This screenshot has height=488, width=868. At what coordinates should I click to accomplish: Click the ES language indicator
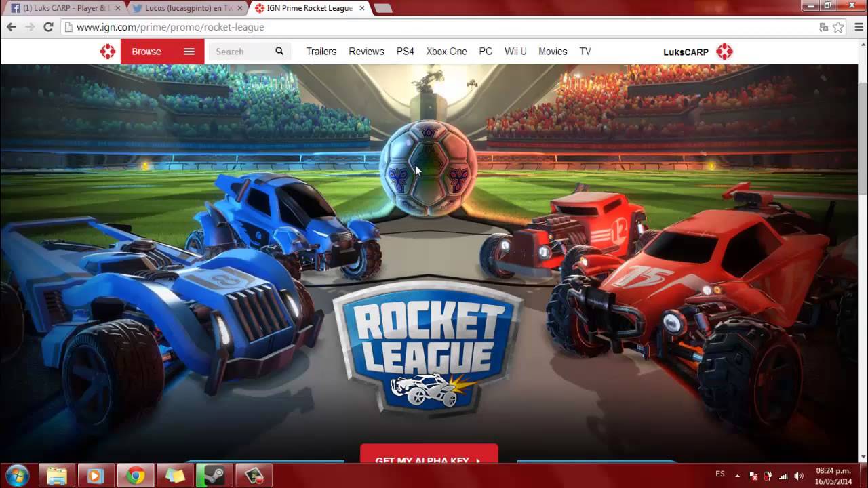click(720, 474)
